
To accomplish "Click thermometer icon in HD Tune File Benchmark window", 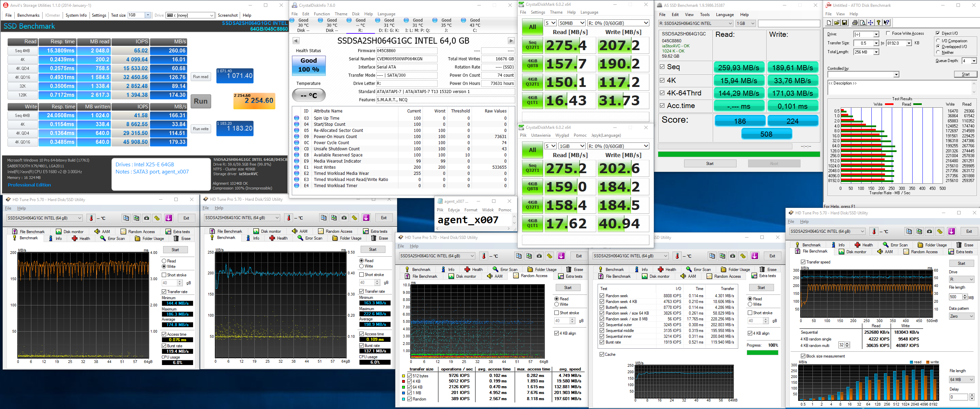I will 874,231.
